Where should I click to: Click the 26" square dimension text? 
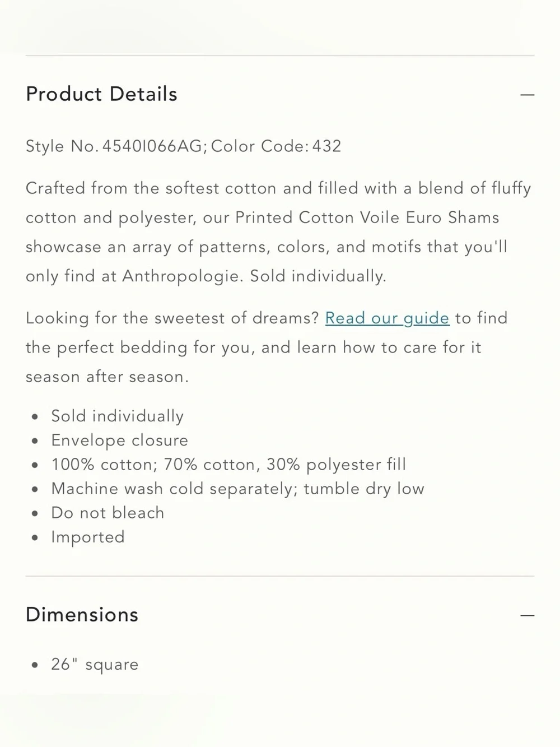[x=95, y=665]
